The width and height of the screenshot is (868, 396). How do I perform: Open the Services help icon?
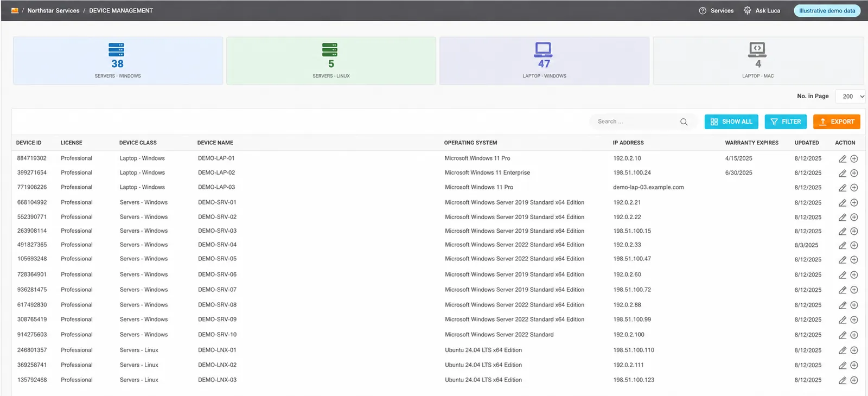coord(703,10)
